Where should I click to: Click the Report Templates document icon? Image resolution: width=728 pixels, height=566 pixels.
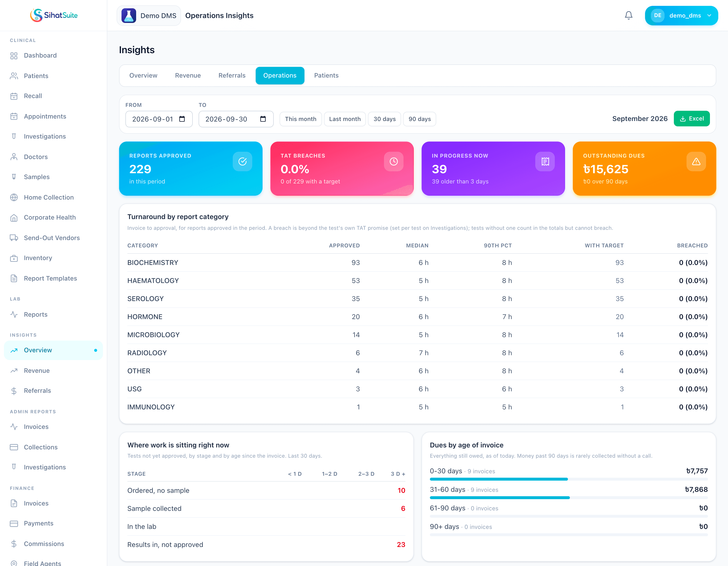14,278
